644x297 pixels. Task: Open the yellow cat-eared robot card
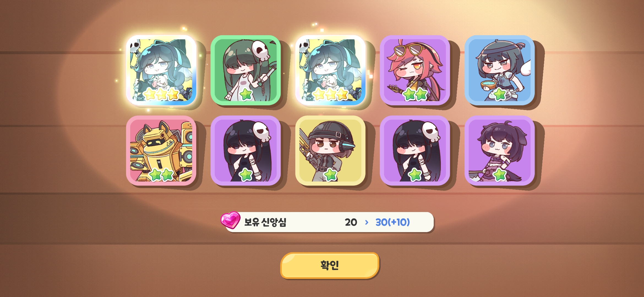(x=161, y=150)
